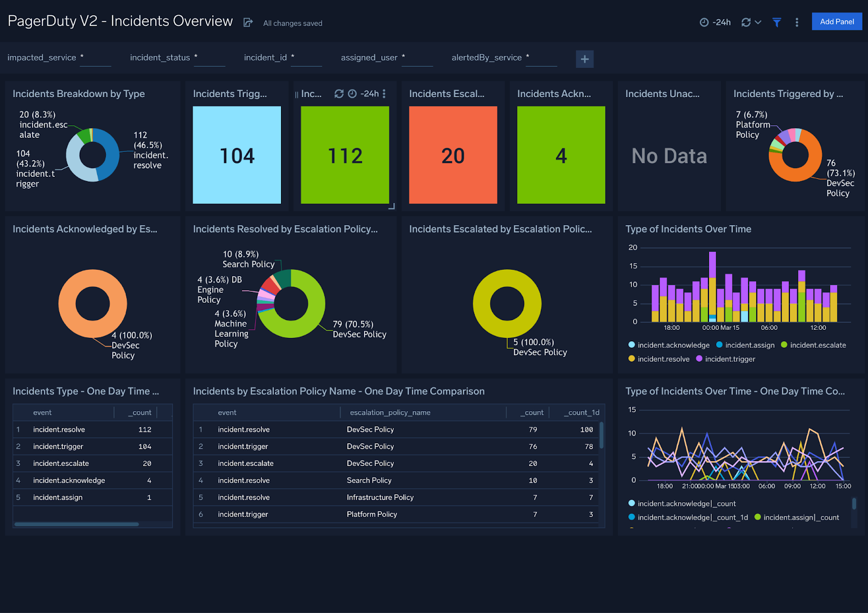This screenshot has height=613, width=868.
Task: Open the filter icon in the top toolbar
Action: [777, 22]
